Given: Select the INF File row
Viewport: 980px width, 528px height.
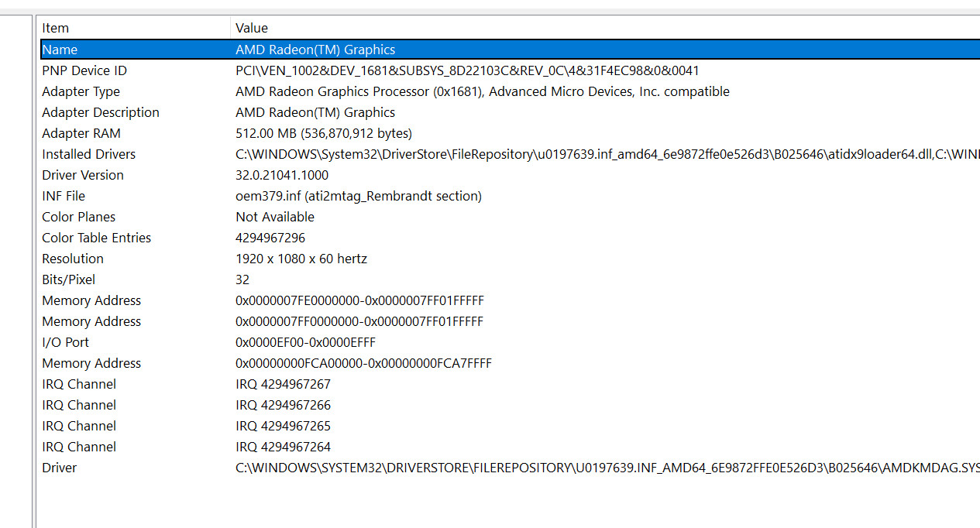Looking at the screenshot, I should coord(510,196).
